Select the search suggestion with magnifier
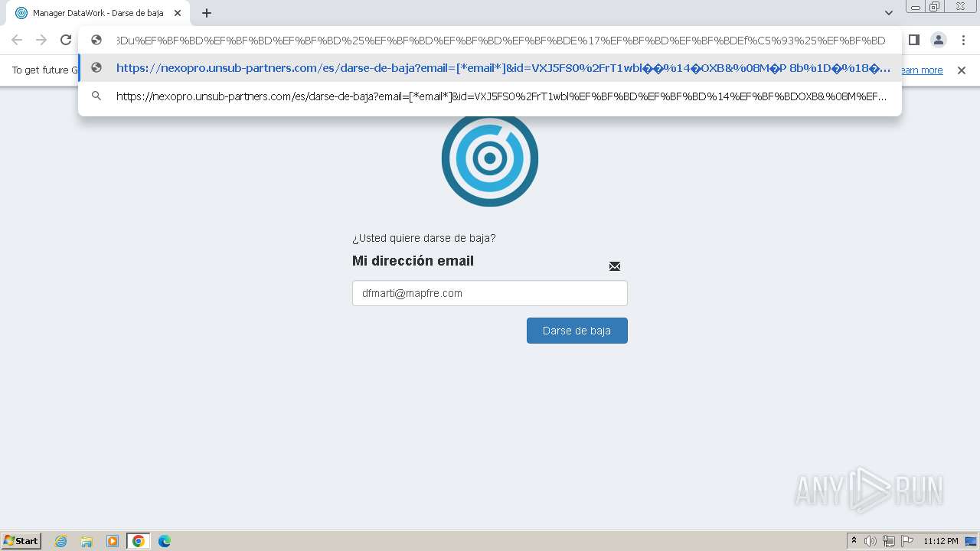Image resolution: width=980 pixels, height=551 pixels. [x=490, y=96]
